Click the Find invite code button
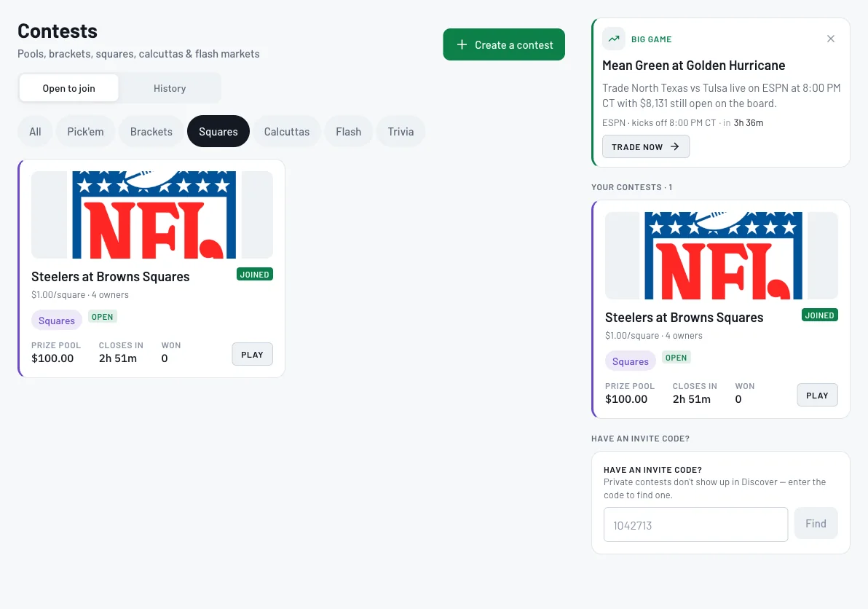The width and height of the screenshot is (868, 609). pyautogui.click(x=816, y=524)
